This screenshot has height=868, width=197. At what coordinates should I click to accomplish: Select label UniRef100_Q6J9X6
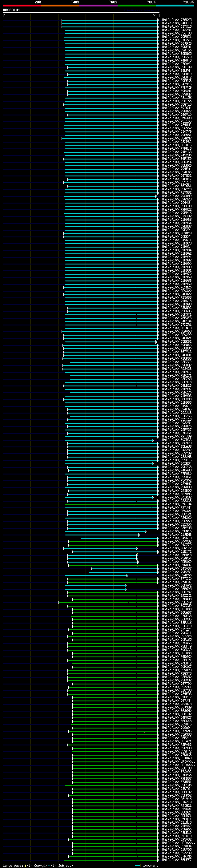click(177, 43)
